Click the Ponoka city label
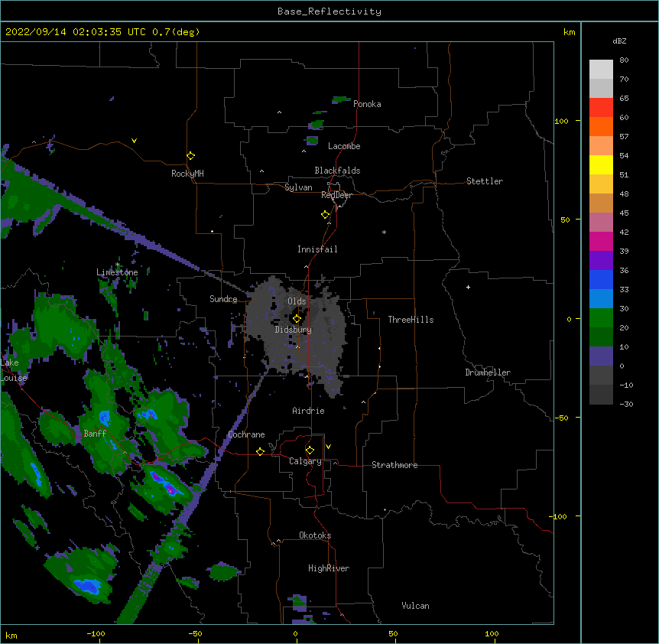 [367, 104]
